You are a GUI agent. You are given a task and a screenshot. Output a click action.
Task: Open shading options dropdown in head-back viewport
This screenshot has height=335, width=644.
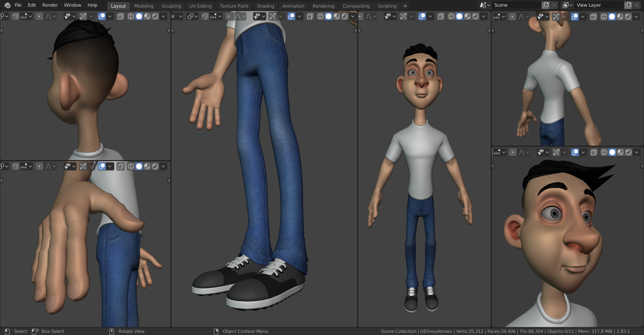(163, 16)
